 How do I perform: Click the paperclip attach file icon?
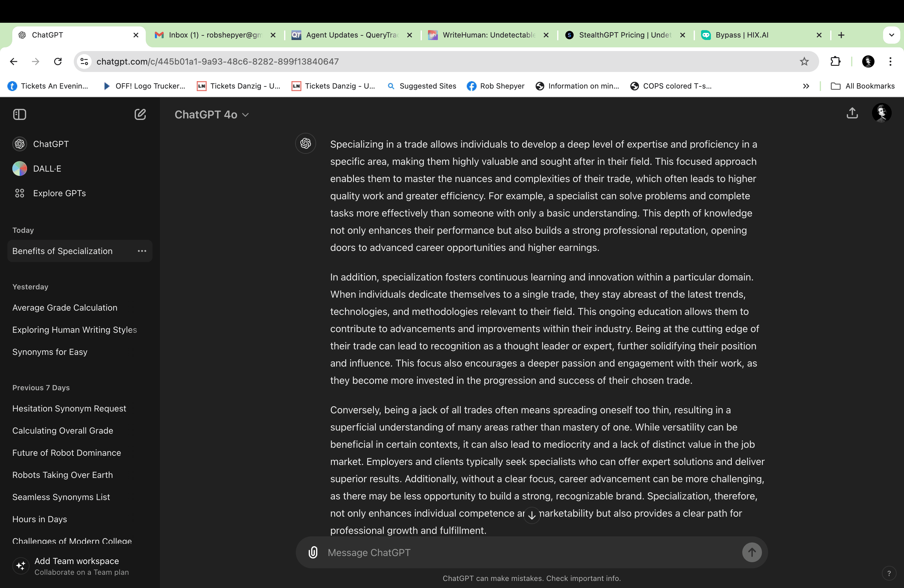[x=313, y=552]
